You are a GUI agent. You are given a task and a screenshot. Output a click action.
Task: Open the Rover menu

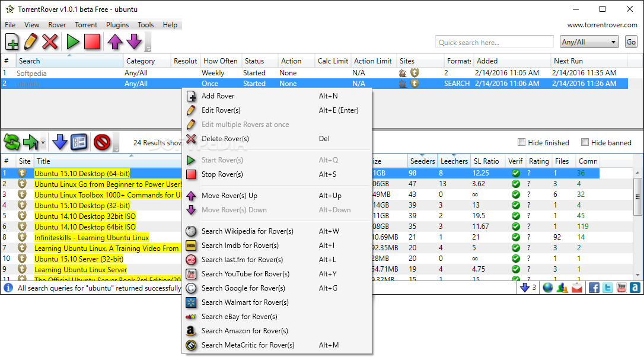coord(57,25)
